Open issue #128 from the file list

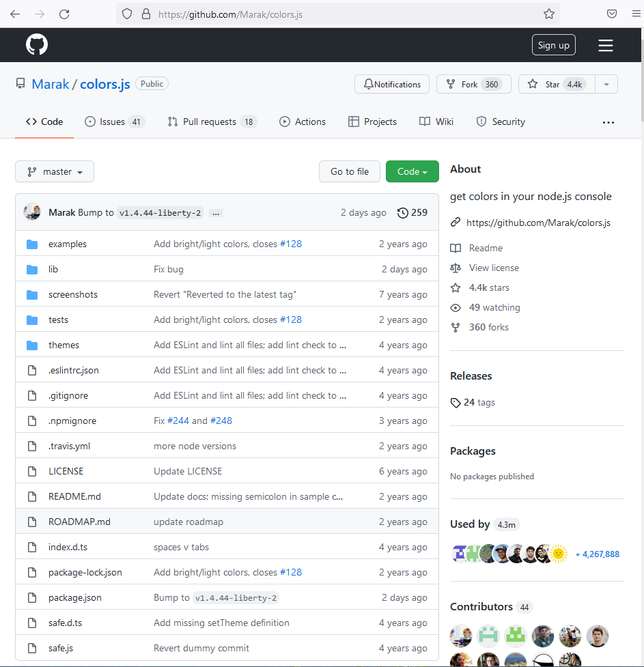291,244
